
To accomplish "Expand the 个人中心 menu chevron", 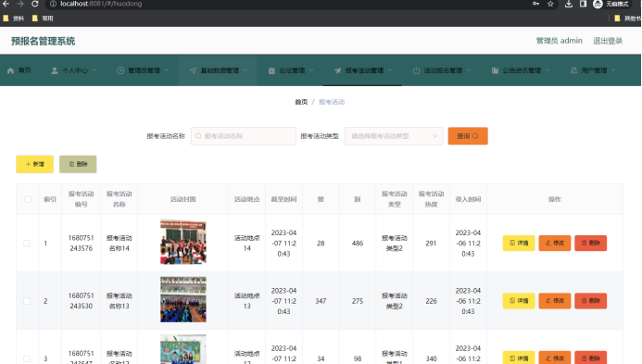I will [x=94, y=70].
